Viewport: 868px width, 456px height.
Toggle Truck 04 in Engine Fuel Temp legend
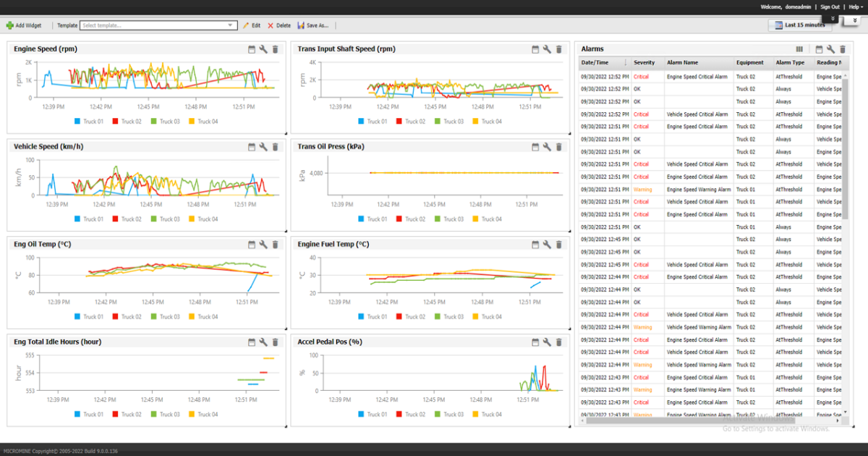pos(487,317)
